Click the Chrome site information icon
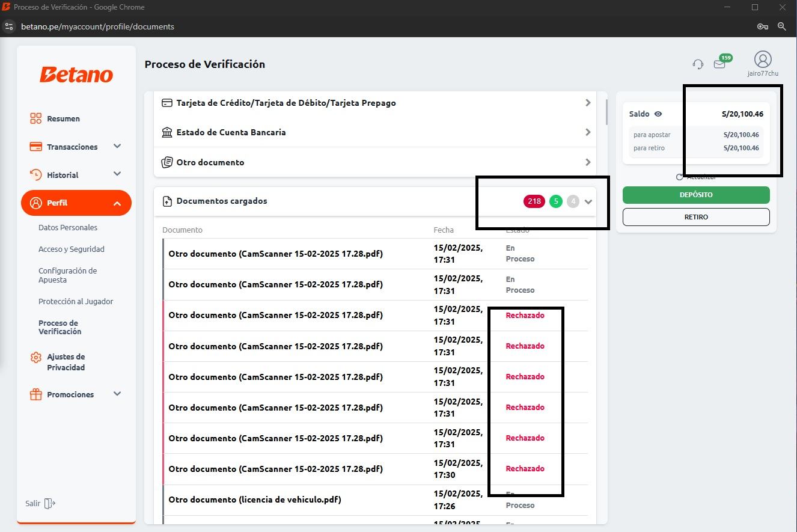 click(9, 26)
